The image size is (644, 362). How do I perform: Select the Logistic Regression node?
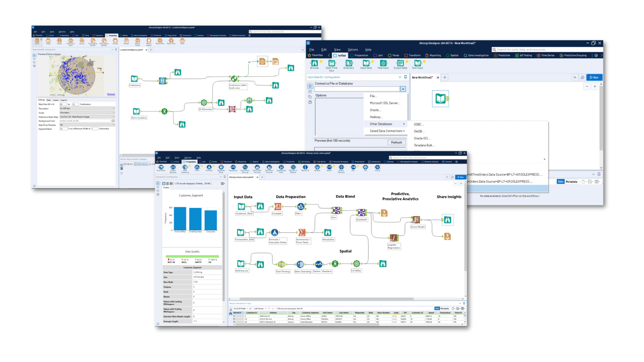393,238
